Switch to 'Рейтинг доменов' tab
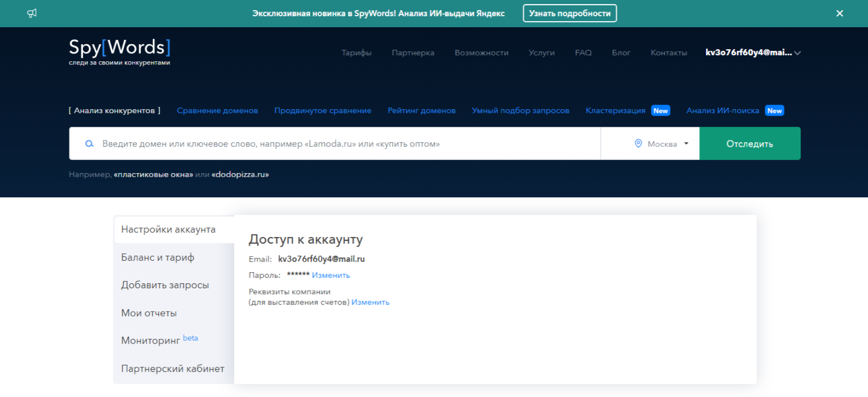868x397 pixels. pos(421,111)
